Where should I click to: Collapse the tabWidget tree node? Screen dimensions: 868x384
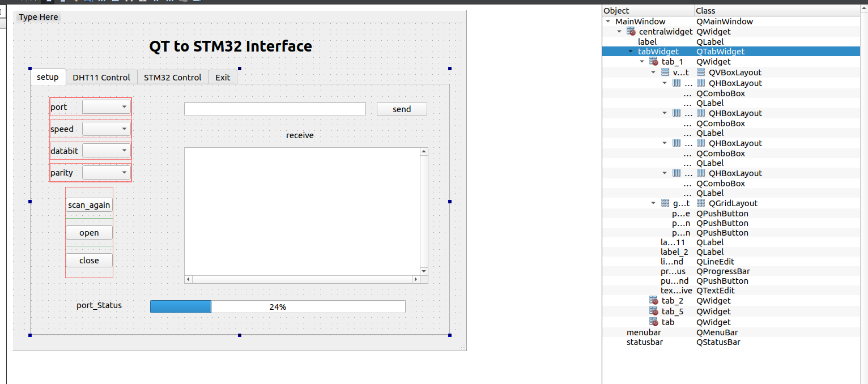pyautogui.click(x=631, y=52)
